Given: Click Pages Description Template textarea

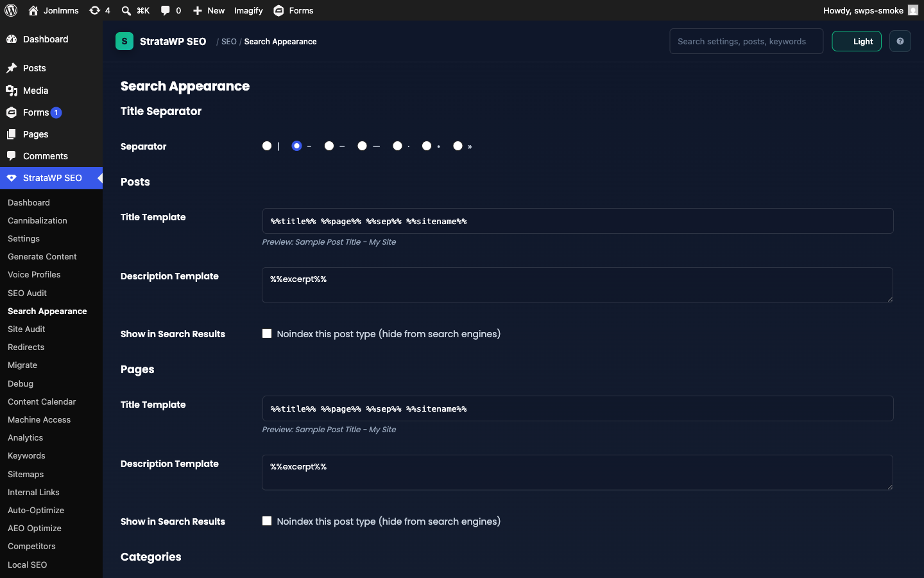Looking at the screenshot, I should [577, 472].
